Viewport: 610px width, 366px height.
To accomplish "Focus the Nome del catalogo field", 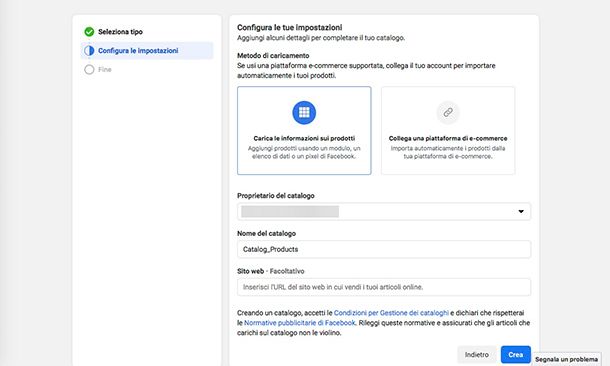I will point(384,249).
